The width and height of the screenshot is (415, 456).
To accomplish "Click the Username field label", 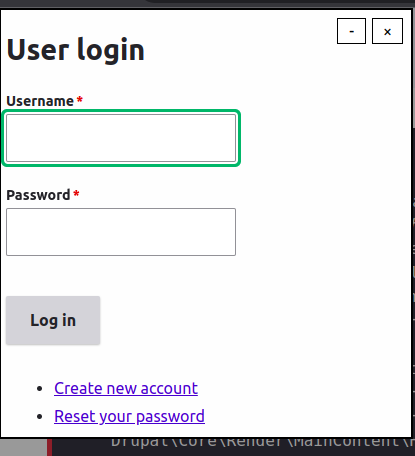I will [40, 101].
